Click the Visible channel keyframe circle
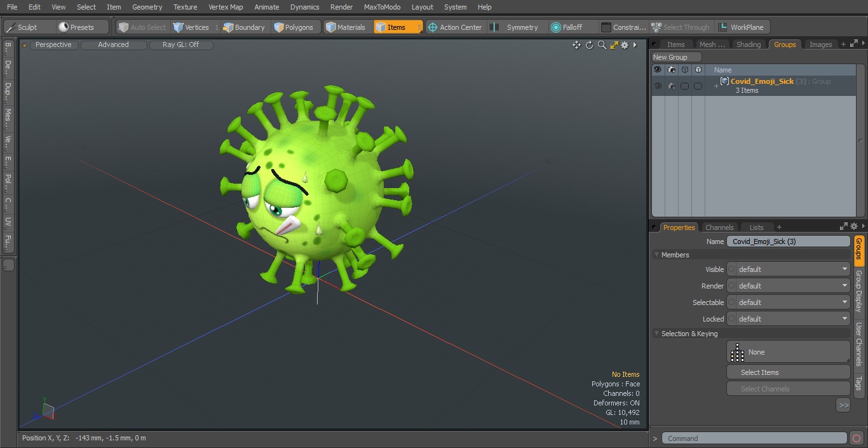Screen dimensions: 868x448 click(x=731, y=269)
